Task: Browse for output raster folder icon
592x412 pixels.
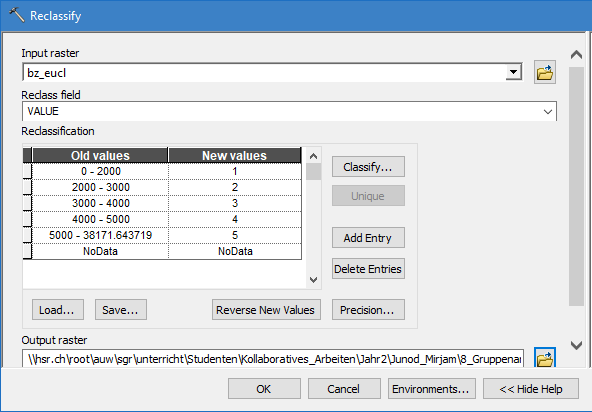Action: tap(544, 358)
